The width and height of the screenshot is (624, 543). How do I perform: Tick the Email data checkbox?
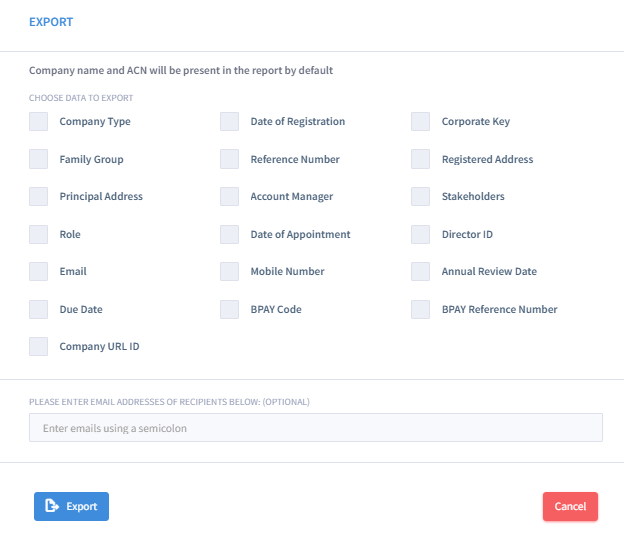[x=39, y=272]
